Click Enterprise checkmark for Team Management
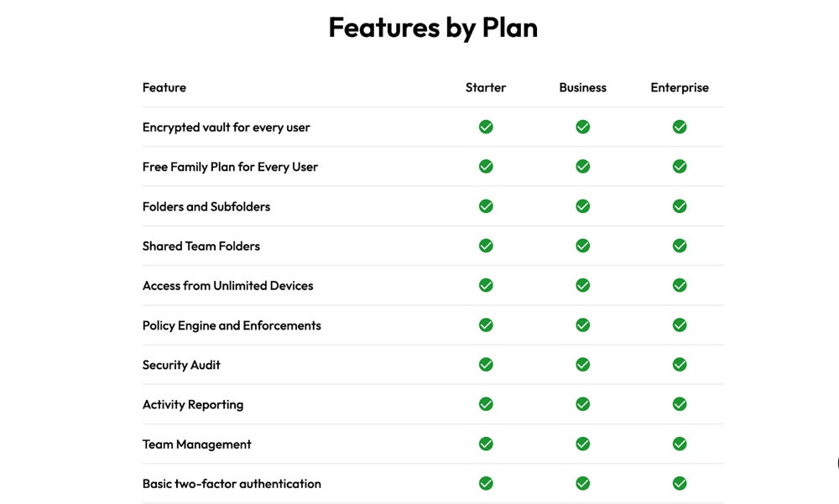 (680, 444)
